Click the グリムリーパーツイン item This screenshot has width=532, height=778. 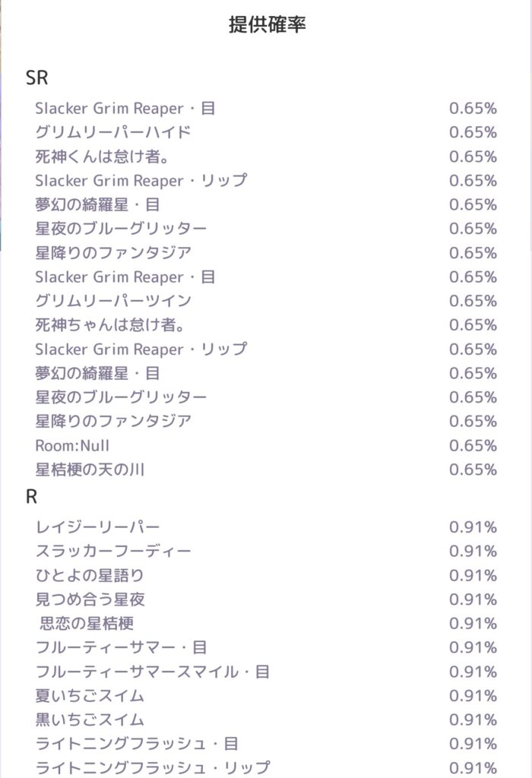coord(266,301)
